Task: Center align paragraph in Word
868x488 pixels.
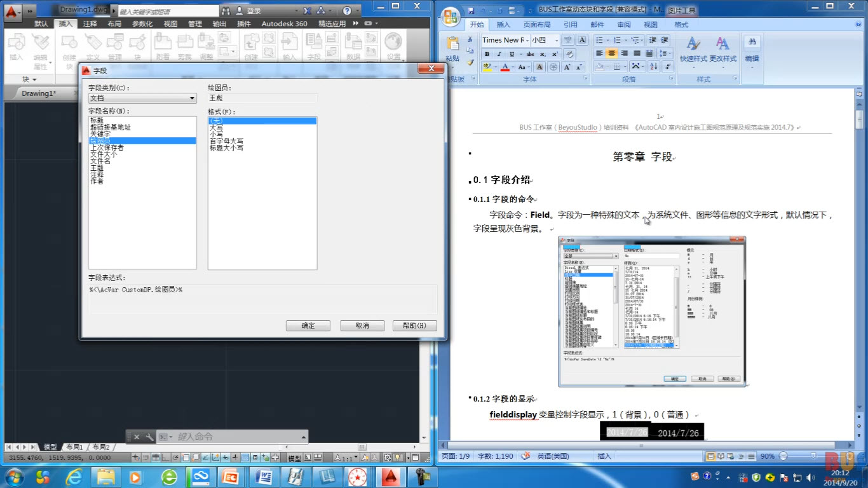Action: pos(611,53)
